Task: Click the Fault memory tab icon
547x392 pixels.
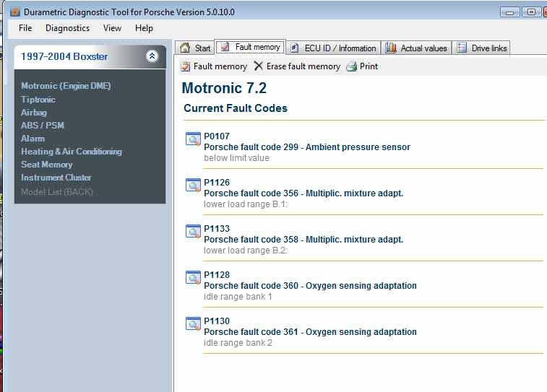Action: 225,47
